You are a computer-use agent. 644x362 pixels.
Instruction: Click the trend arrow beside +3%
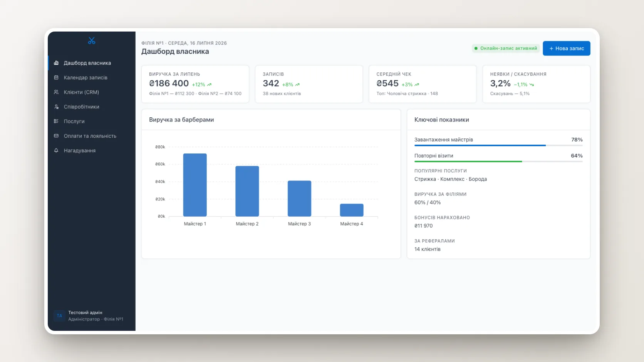click(417, 85)
